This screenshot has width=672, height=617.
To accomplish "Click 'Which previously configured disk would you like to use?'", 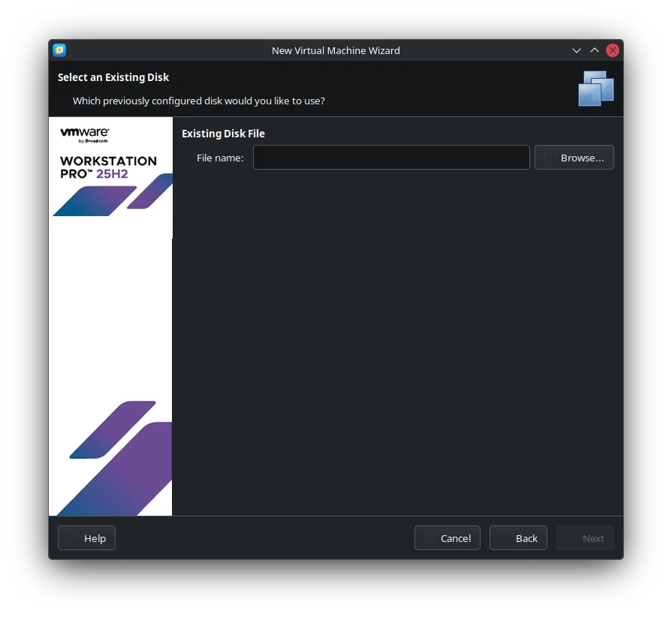I will pyautogui.click(x=199, y=101).
